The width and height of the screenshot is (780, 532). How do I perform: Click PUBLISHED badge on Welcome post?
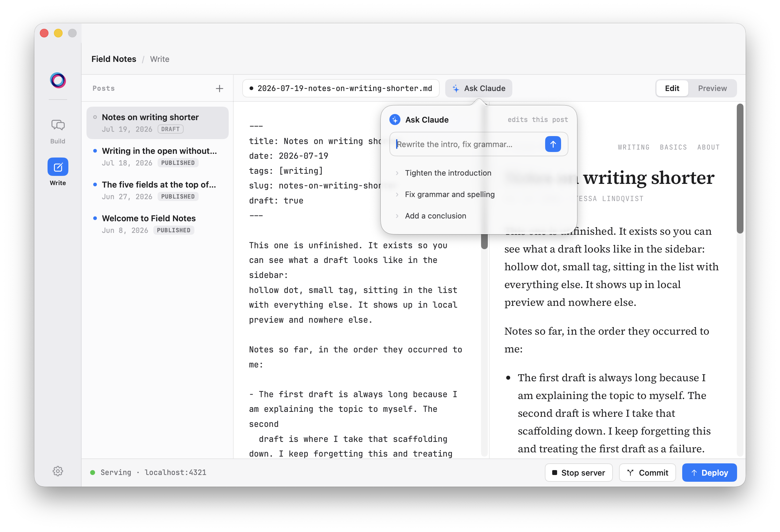pyautogui.click(x=174, y=230)
